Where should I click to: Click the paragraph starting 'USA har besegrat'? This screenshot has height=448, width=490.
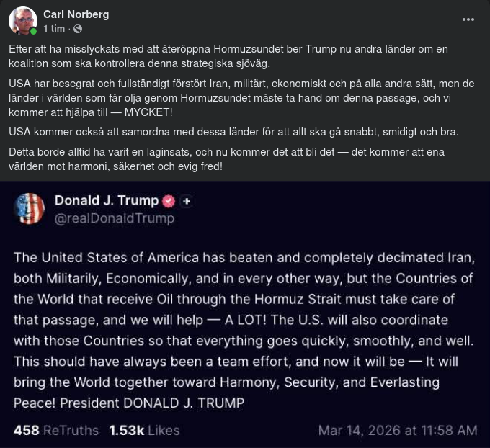[x=238, y=98]
